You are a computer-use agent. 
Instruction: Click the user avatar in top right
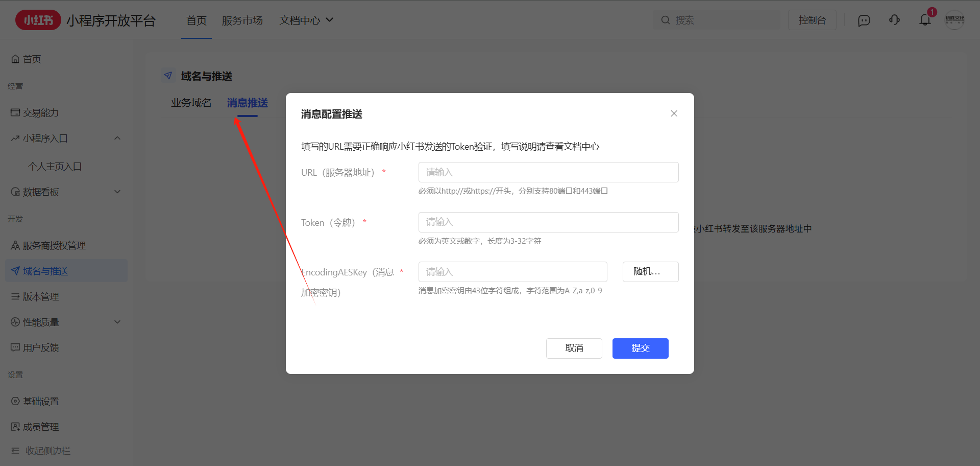click(954, 20)
